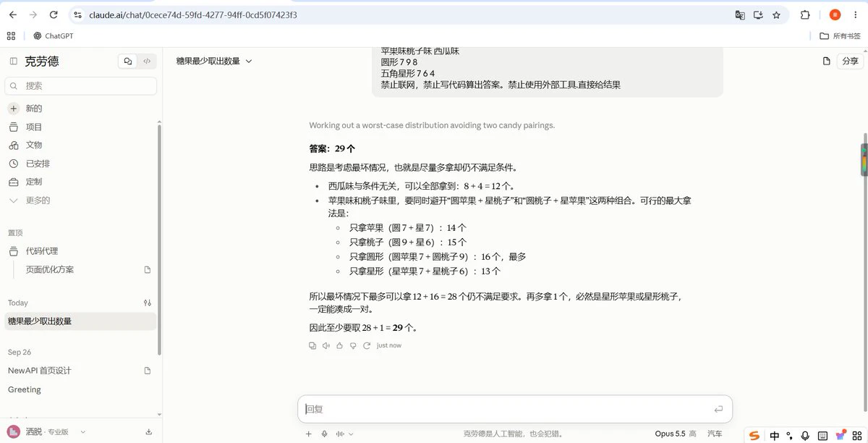The width and height of the screenshot is (868, 443).
Task: Open the recents filter icon beside Today
Action: pyautogui.click(x=148, y=303)
